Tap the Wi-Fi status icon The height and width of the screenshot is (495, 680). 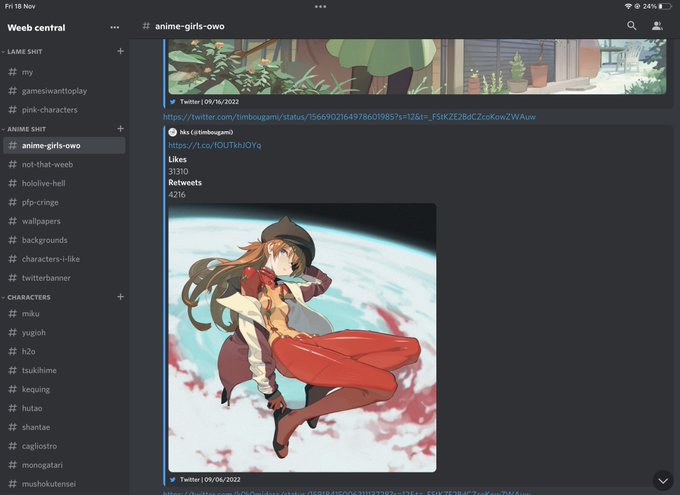(x=628, y=7)
